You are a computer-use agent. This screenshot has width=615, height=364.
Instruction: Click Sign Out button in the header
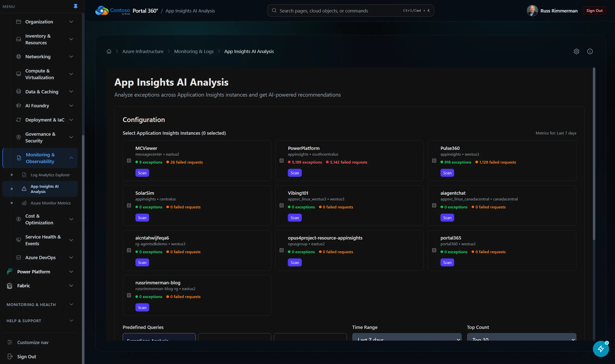click(595, 10)
